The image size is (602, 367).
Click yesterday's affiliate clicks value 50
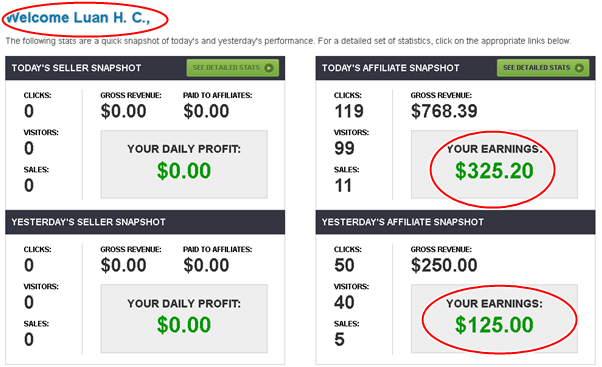point(344,265)
